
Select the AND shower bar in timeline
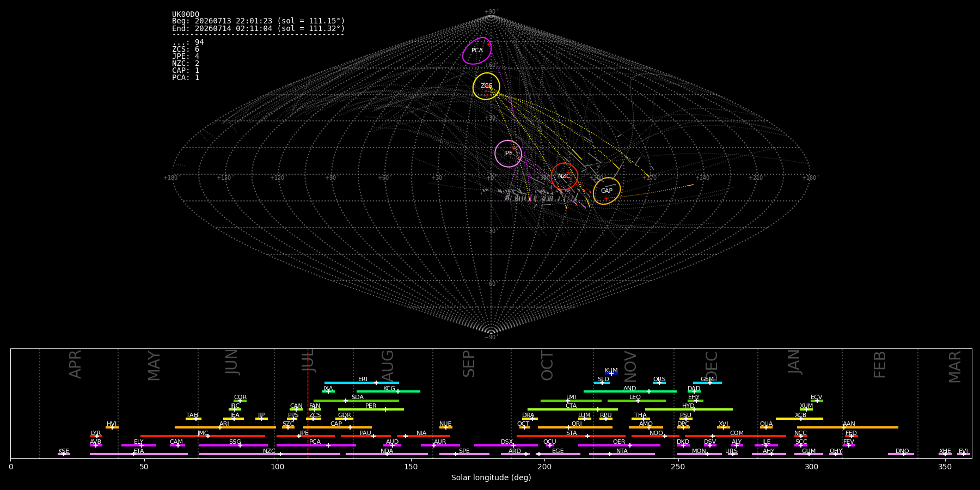click(630, 391)
